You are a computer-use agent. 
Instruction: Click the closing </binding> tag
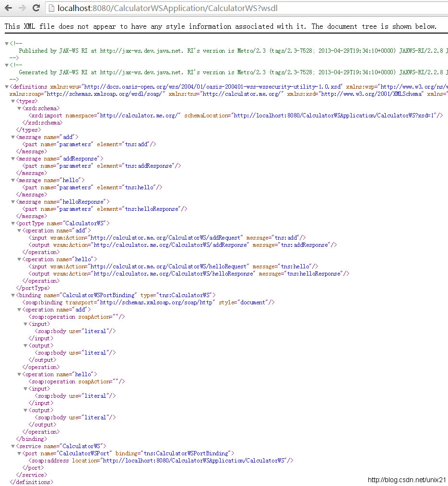(32, 439)
